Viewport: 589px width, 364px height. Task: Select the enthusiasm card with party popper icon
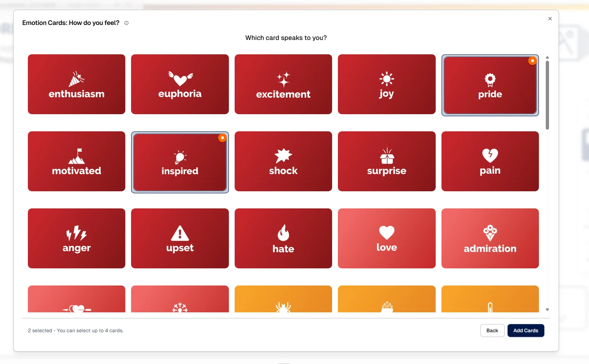pyautogui.click(x=76, y=84)
